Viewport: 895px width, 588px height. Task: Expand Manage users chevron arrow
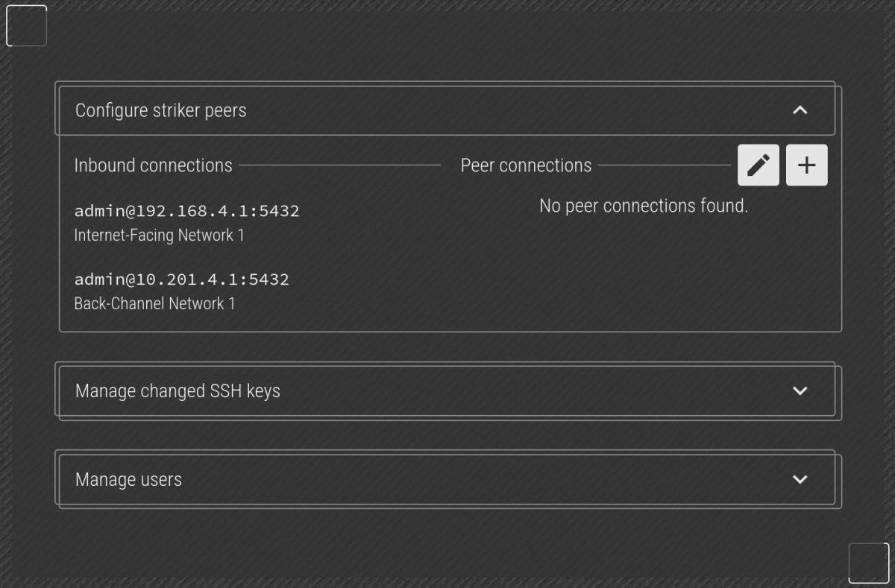(800, 479)
